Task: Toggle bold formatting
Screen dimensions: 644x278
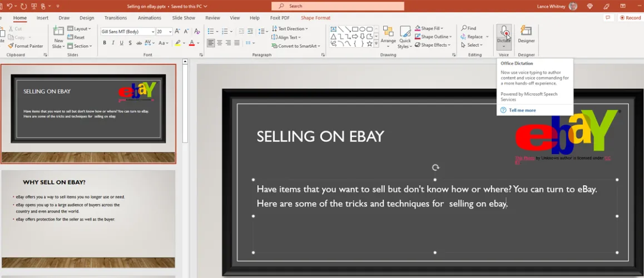Action: point(104,43)
